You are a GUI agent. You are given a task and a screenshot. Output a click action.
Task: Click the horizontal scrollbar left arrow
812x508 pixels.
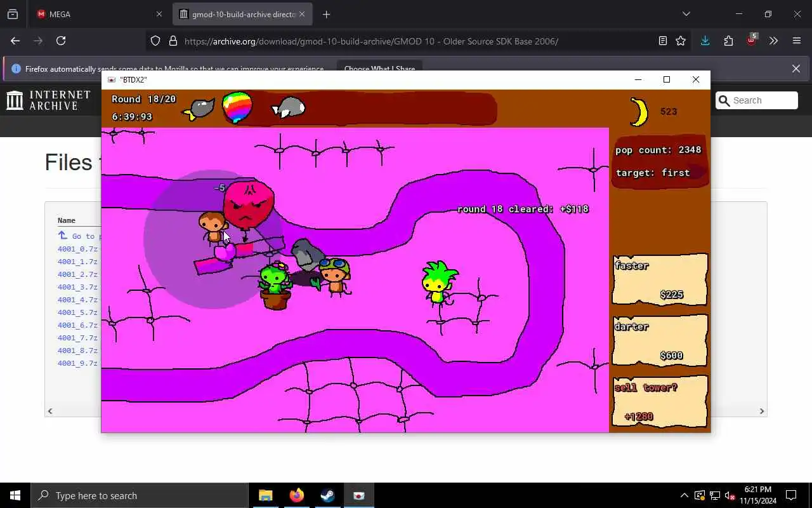pos(50,411)
